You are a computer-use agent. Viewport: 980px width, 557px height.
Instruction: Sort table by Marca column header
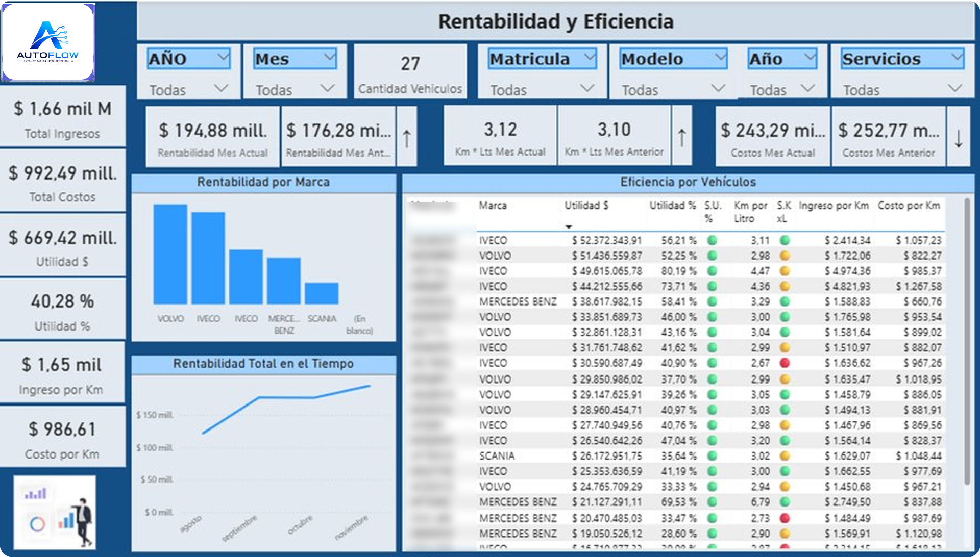click(493, 206)
